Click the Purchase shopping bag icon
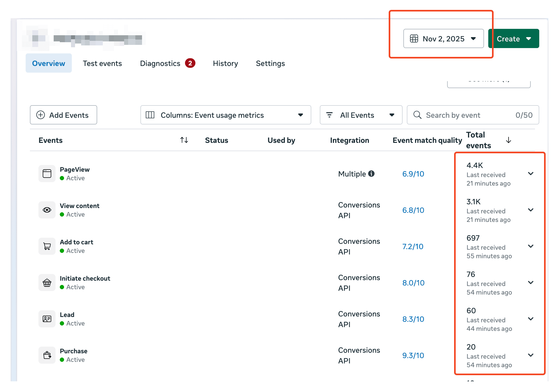 [x=47, y=355]
